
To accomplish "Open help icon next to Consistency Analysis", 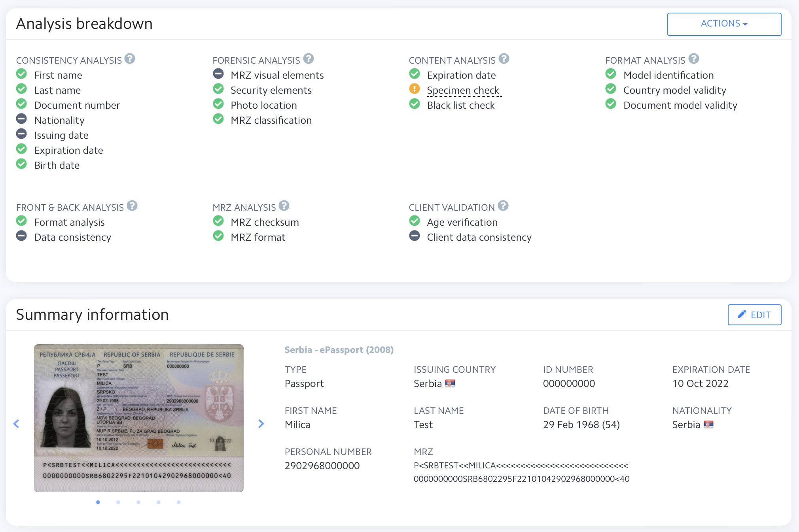I will pyautogui.click(x=130, y=59).
